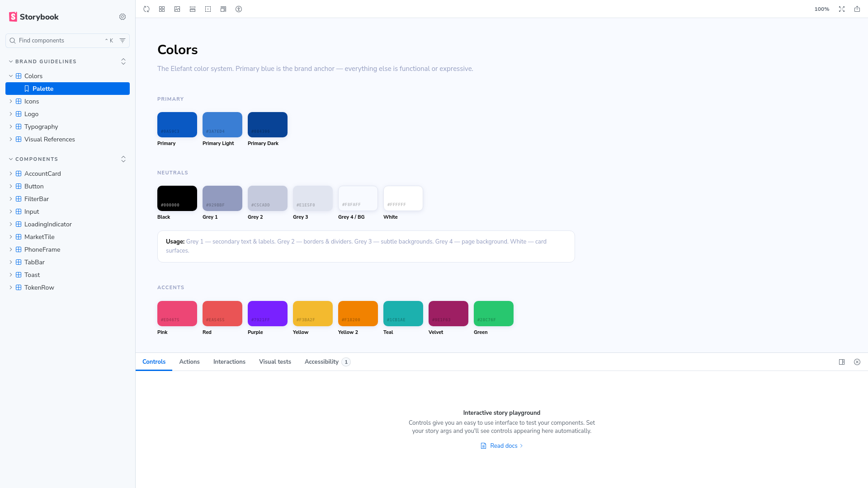The height and width of the screenshot is (488, 868).
Task: Click the Colors page heading
Action: [178, 50]
